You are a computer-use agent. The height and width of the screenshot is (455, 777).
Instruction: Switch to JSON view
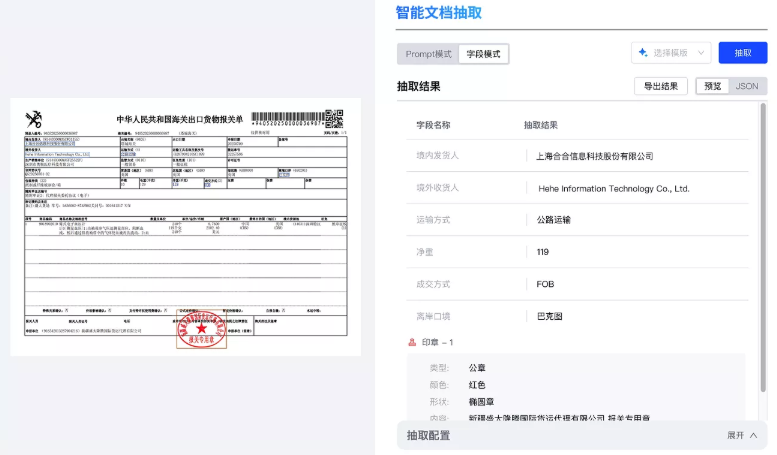pyautogui.click(x=747, y=86)
